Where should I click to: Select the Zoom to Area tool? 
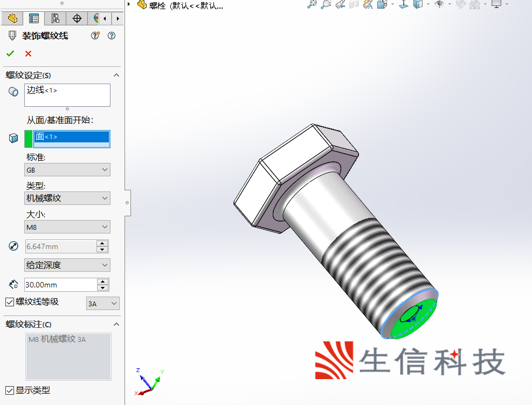point(326,4)
